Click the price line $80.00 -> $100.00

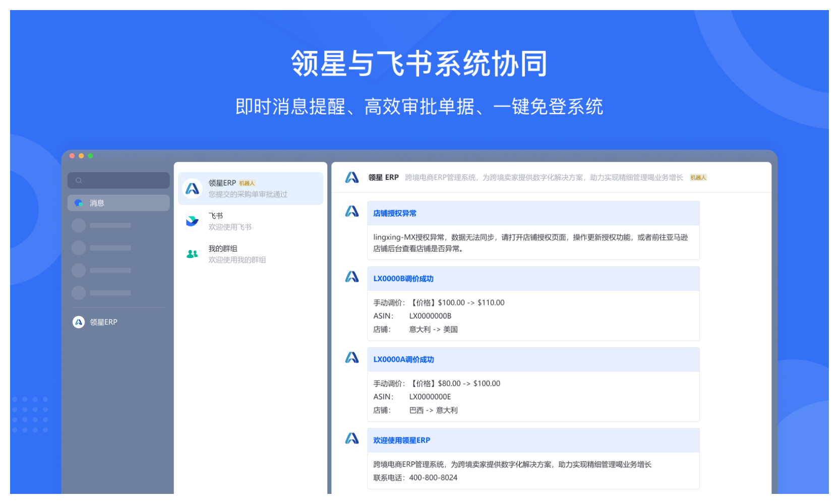coord(469,384)
